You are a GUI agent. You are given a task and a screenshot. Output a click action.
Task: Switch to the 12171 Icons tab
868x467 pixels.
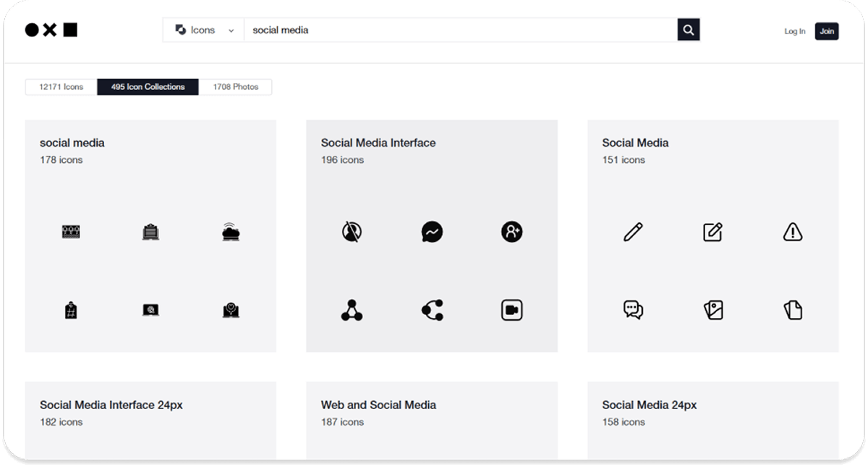coord(61,87)
